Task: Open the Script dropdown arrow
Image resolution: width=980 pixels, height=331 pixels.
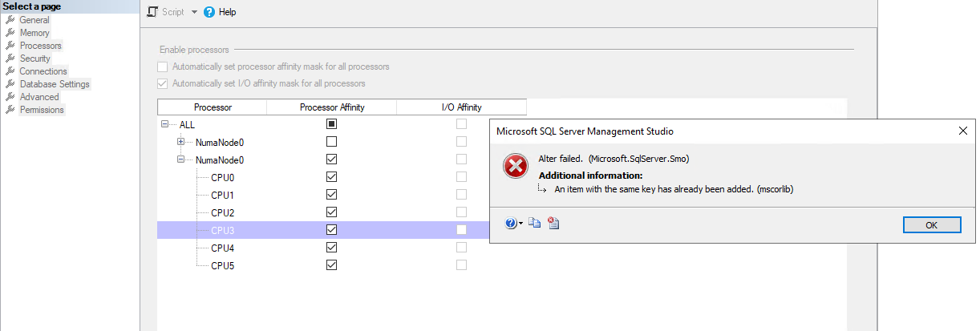Action: point(194,13)
